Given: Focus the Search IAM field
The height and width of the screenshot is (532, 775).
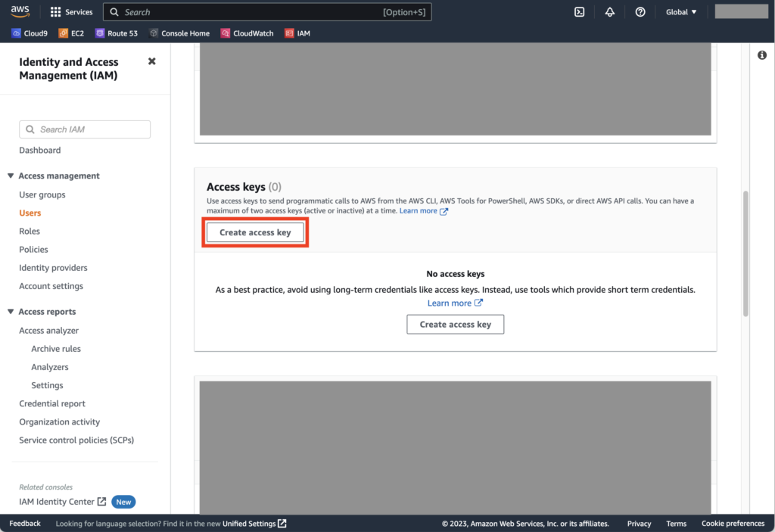Looking at the screenshot, I should pyautogui.click(x=85, y=129).
